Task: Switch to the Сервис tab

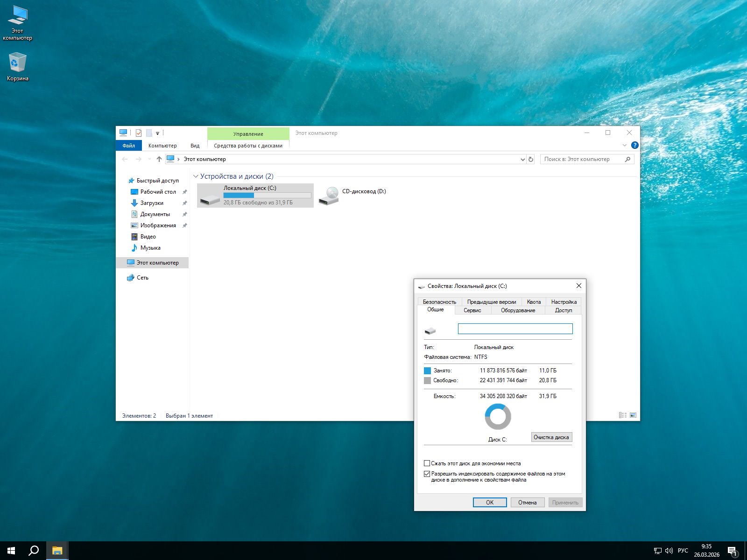Action: point(472,310)
